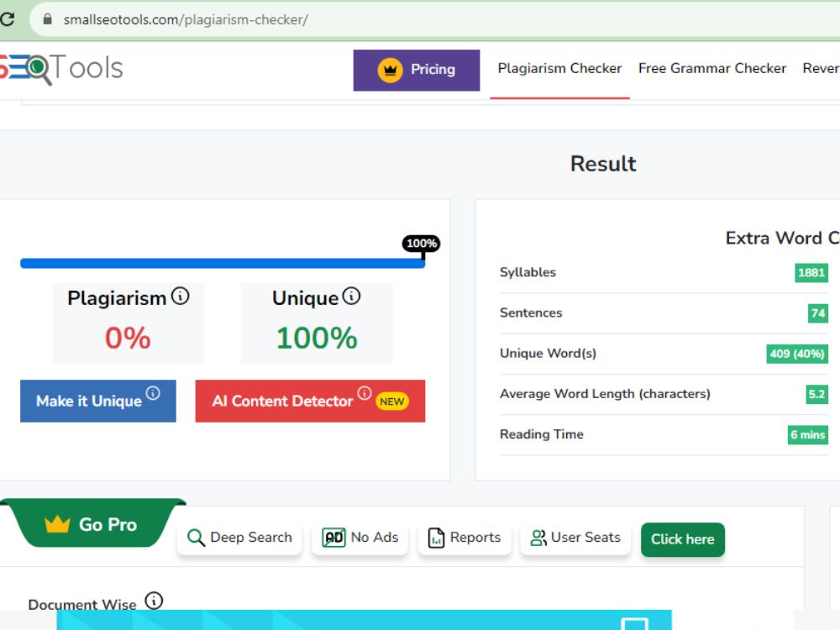Open info icon on AI Content Detector

point(365,393)
